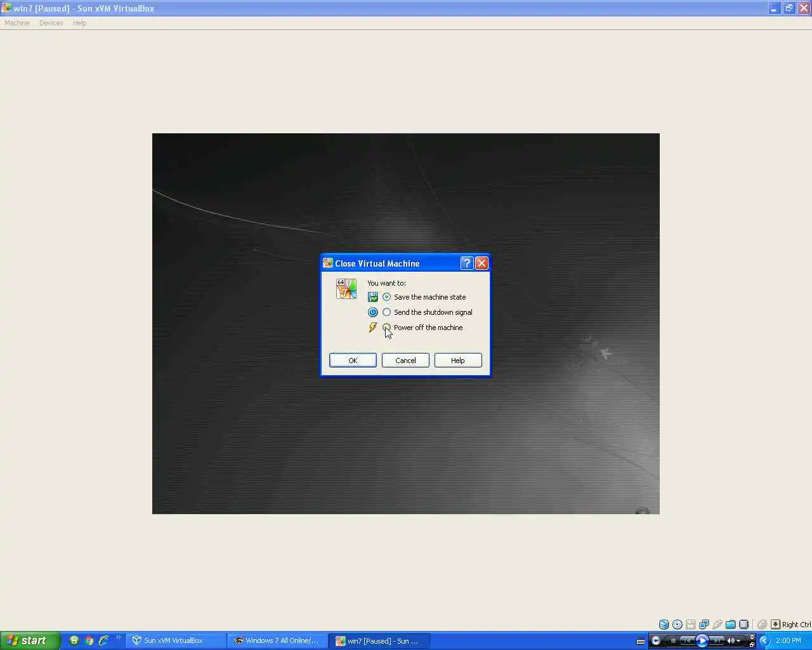
Task: Click Previous track on media player toolbar
Action: (x=687, y=641)
